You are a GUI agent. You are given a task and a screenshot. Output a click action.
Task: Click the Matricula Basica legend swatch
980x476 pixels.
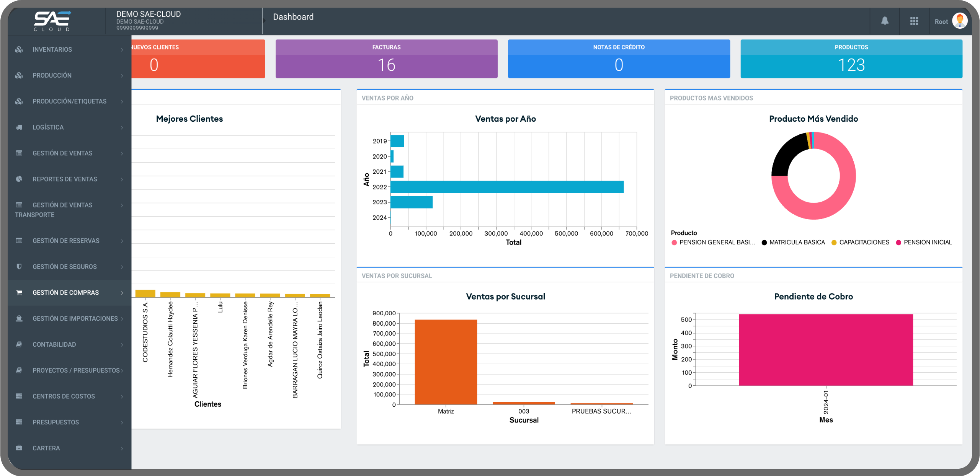[x=764, y=243]
